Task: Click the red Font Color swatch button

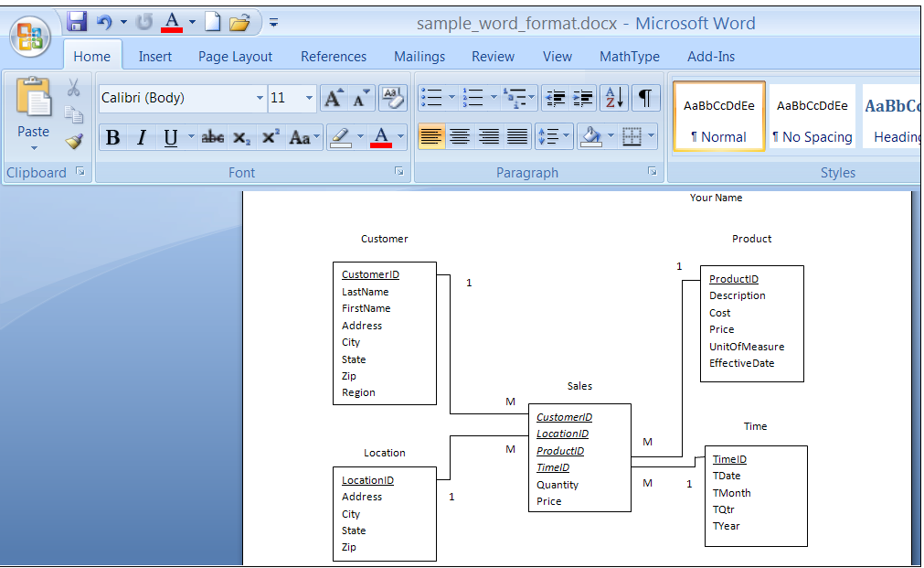Action: pyautogui.click(x=381, y=137)
